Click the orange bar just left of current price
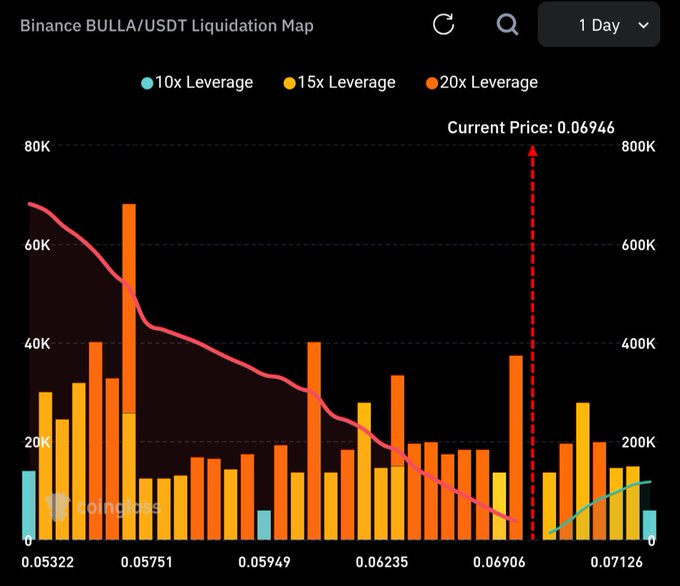Screen dimensions: 680x586 click(x=516, y=448)
